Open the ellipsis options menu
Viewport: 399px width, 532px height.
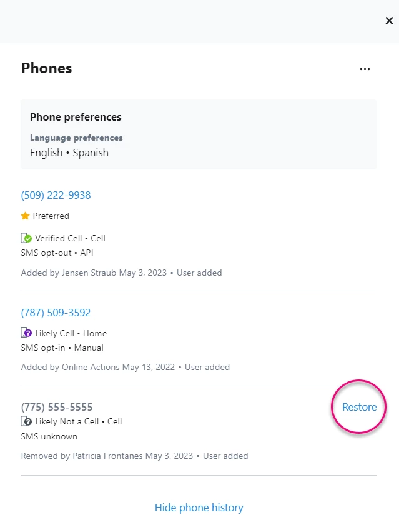click(365, 69)
